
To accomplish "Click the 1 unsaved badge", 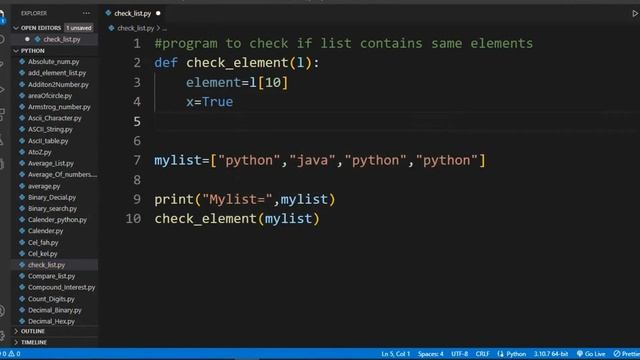I will 79,28.
